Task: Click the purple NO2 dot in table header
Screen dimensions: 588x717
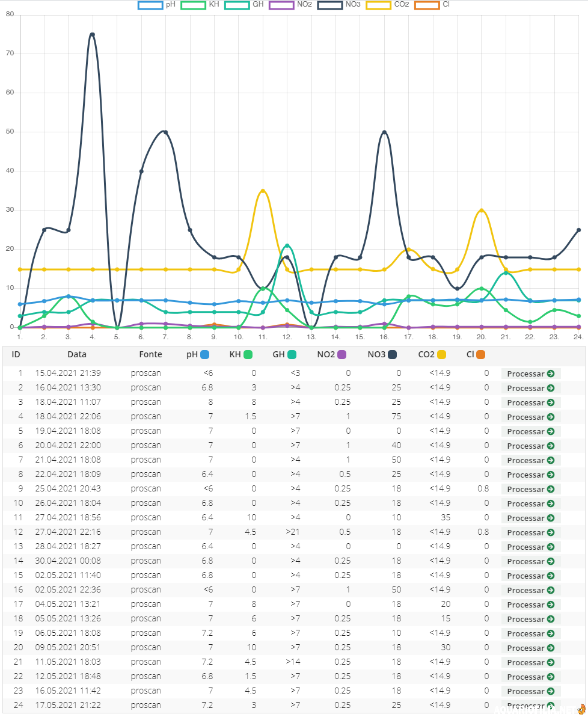Action: click(x=342, y=354)
